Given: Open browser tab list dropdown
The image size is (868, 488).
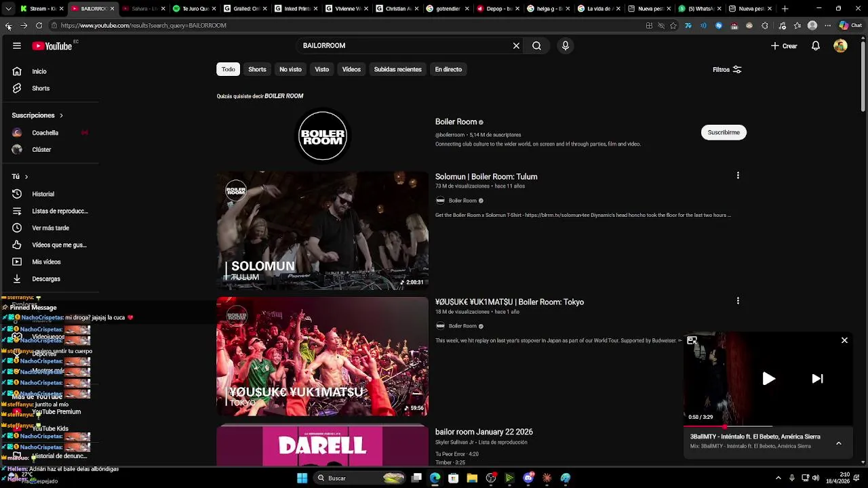Looking at the screenshot, I should (x=8, y=9).
